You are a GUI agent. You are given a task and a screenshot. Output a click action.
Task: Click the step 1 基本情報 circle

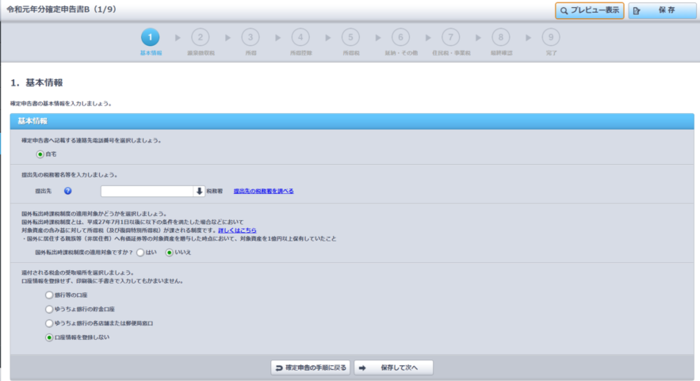pos(150,38)
